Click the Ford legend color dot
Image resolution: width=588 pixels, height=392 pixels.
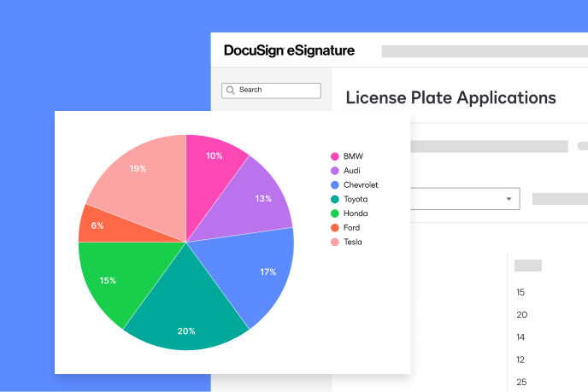(335, 227)
